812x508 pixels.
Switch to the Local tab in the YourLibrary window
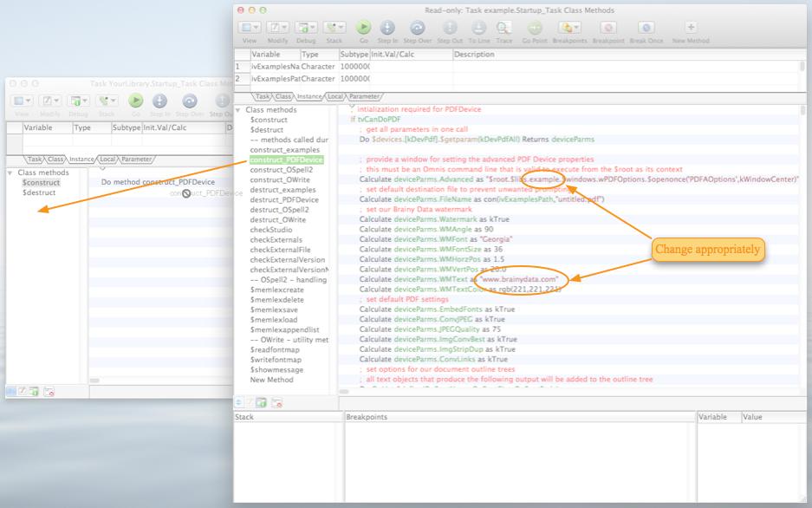click(x=107, y=159)
